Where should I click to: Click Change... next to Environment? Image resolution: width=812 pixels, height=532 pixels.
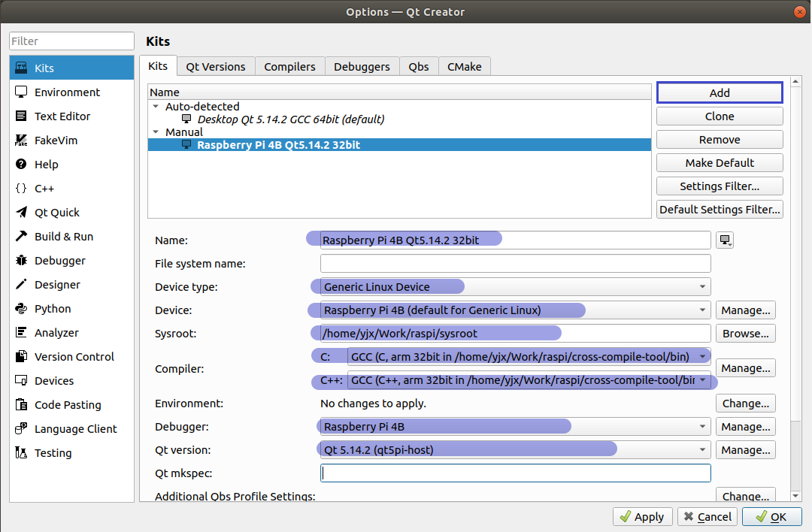point(746,404)
